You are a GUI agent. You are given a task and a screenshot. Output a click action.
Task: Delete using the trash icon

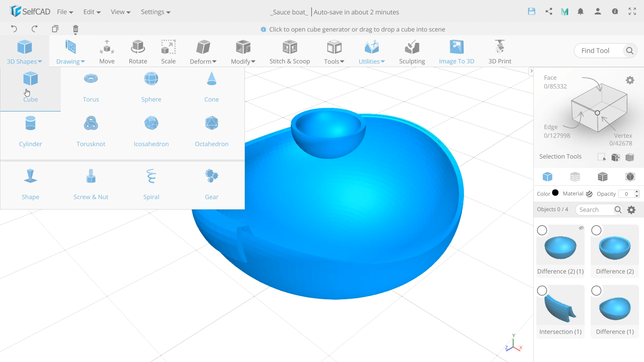pos(75,29)
